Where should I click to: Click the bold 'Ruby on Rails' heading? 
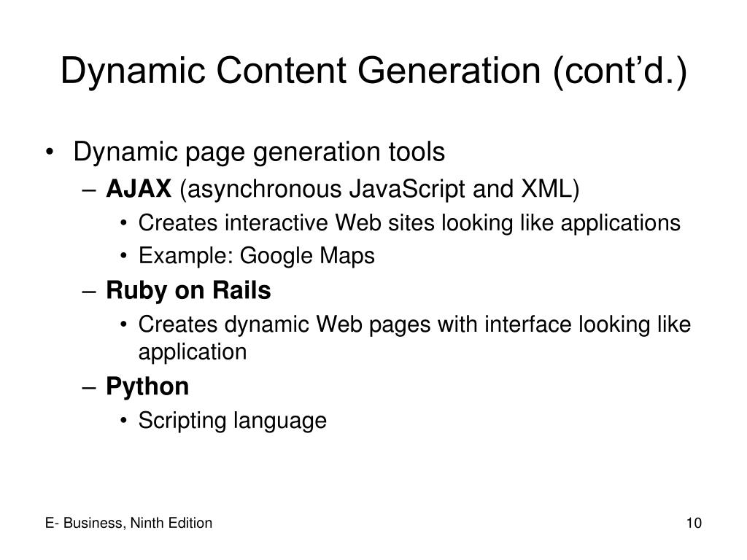point(188,290)
